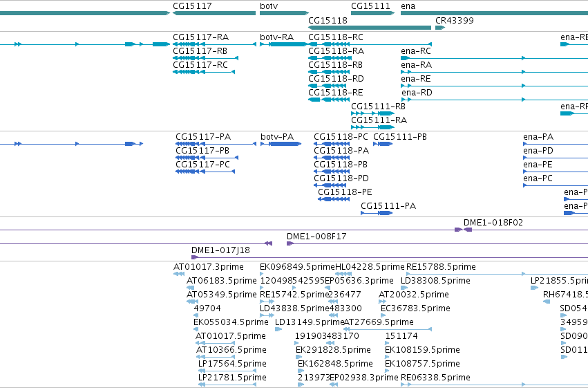Select EST AT01017.5prime
The width and height of the screenshot is (588, 388).
(231, 336)
